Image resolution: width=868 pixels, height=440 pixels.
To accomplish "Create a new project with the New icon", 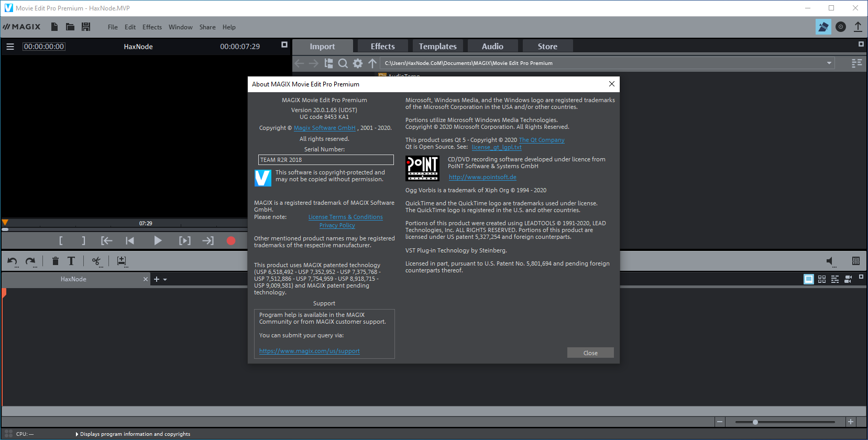I will (54, 27).
